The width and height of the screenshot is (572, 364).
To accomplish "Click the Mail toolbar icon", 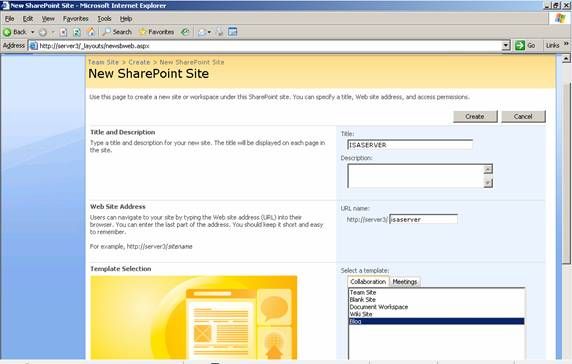I will 202,32.
